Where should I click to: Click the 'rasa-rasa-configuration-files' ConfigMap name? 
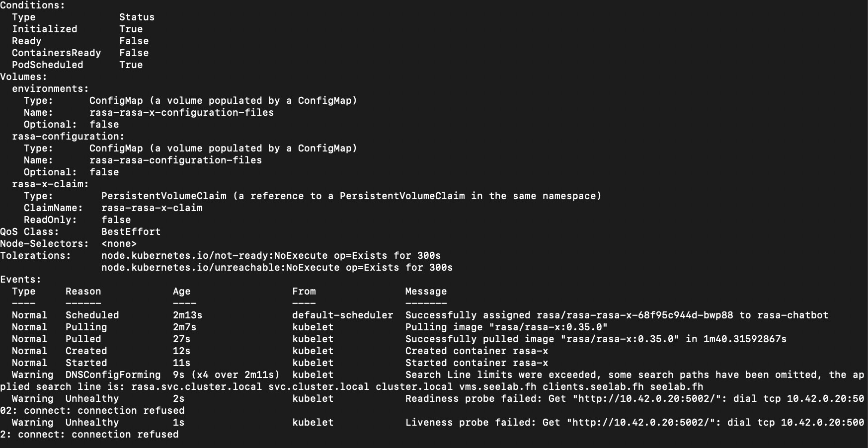click(x=175, y=160)
